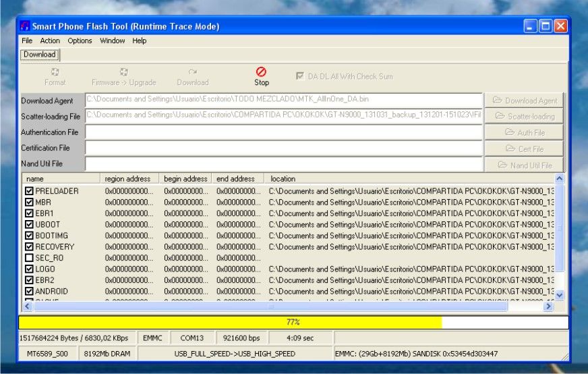Click the COM13 status bar entry
588x374 pixels.
click(192, 338)
